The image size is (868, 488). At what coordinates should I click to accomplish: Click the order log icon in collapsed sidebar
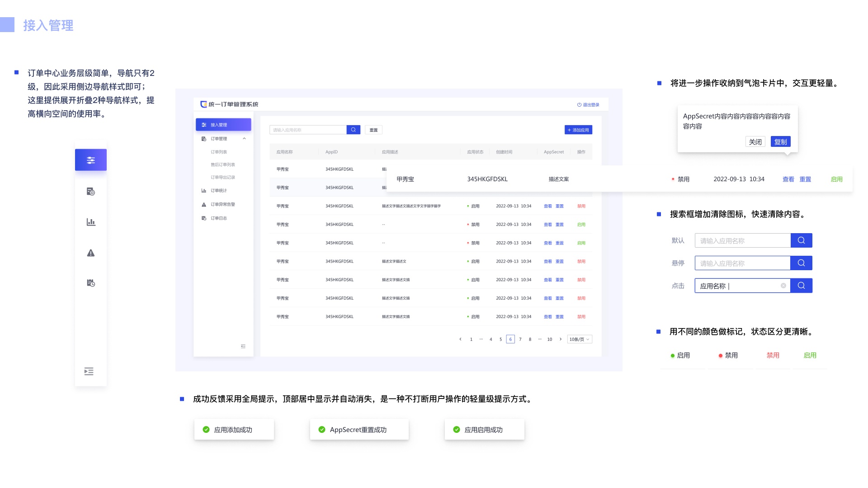91,283
